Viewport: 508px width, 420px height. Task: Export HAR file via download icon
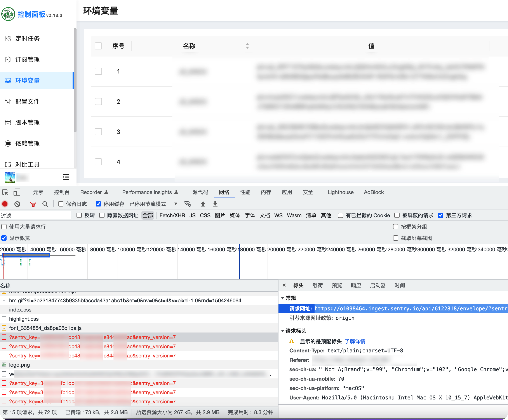tap(215, 204)
